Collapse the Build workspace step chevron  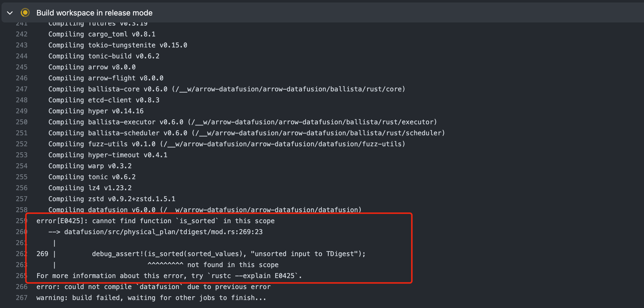click(10, 13)
